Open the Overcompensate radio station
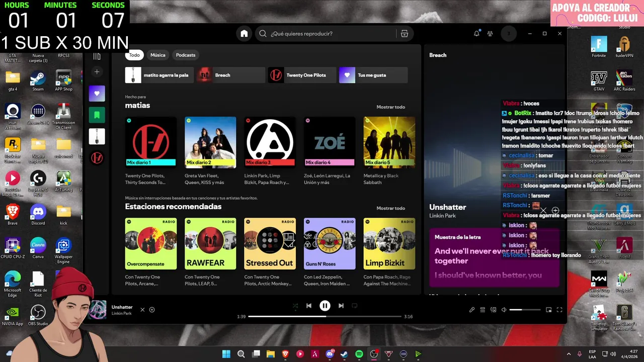 click(151, 252)
